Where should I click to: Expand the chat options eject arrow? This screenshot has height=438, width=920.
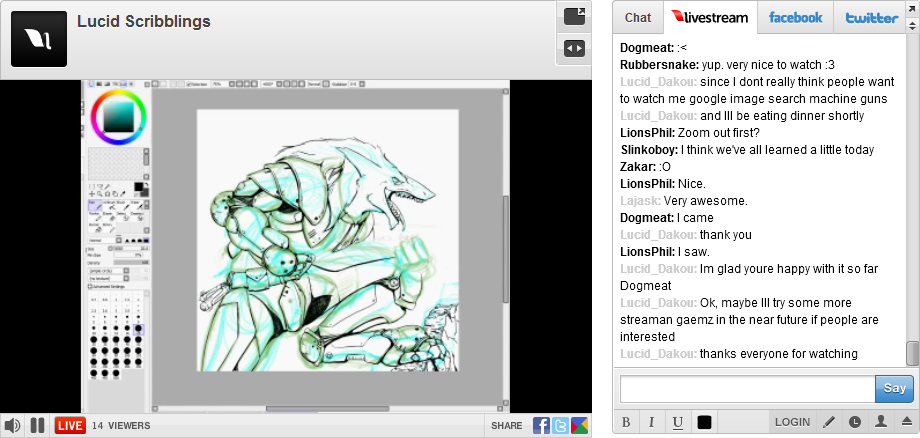(x=907, y=422)
